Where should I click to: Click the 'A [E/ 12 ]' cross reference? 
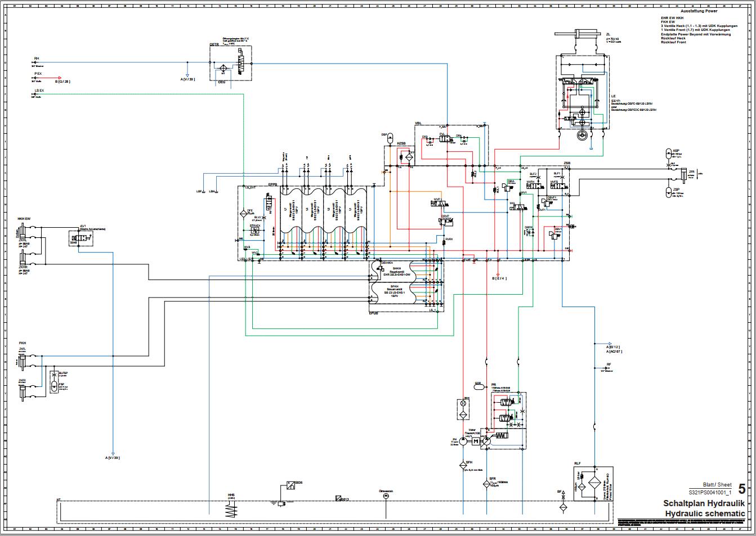(614, 347)
